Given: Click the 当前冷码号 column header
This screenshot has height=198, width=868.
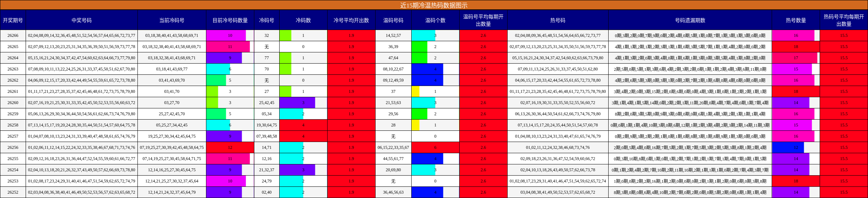Looking at the screenshot, I should coord(172,20).
